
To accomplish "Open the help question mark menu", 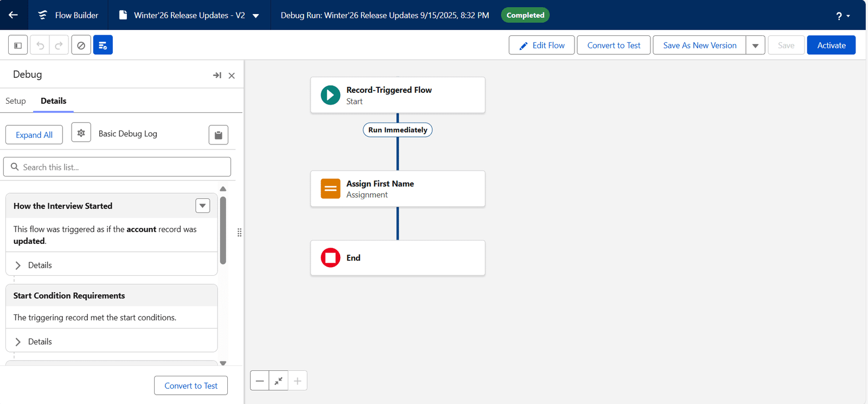I will pyautogui.click(x=843, y=16).
